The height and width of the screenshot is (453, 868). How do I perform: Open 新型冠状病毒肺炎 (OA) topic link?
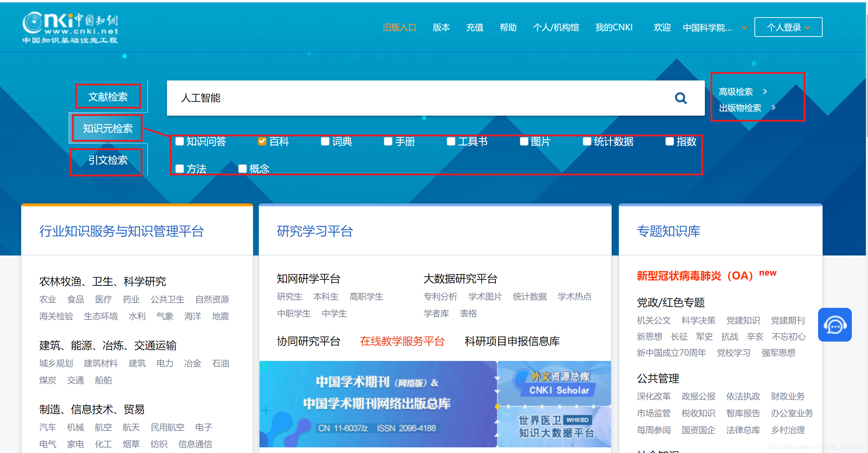(x=695, y=276)
